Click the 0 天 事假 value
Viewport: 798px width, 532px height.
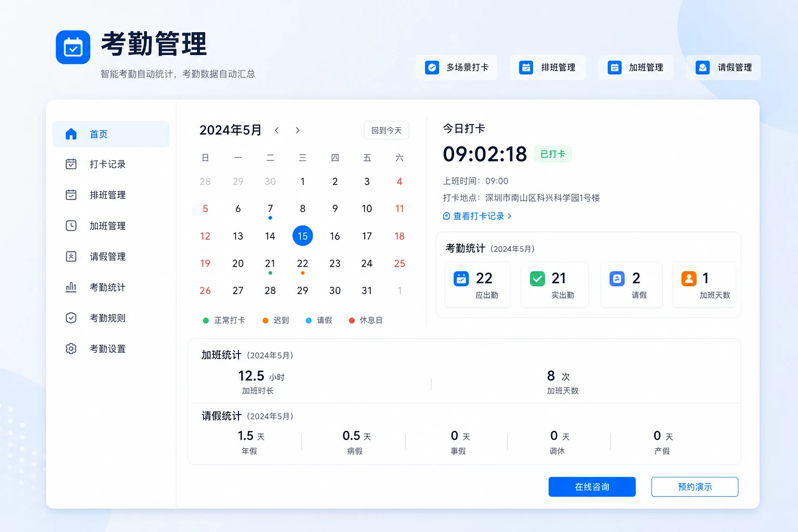coord(460,436)
